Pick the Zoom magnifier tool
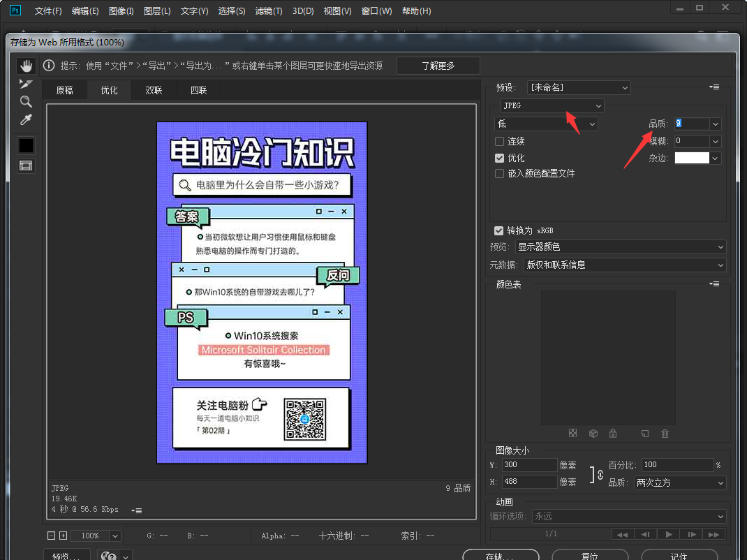 pyautogui.click(x=26, y=102)
